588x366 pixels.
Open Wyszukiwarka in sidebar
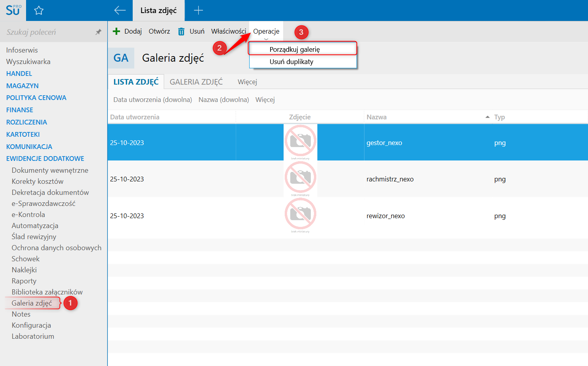28,62
